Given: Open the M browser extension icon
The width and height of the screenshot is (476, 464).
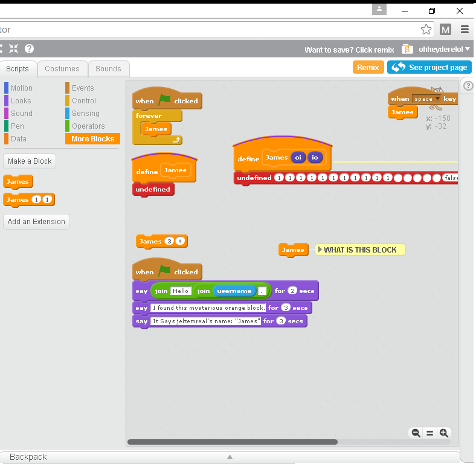Looking at the screenshot, I should (445, 30).
